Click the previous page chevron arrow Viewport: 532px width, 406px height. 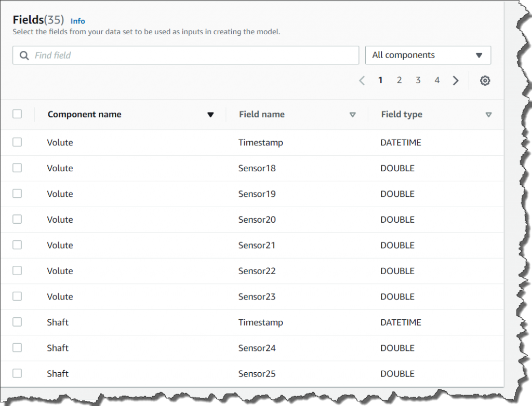pos(362,80)
